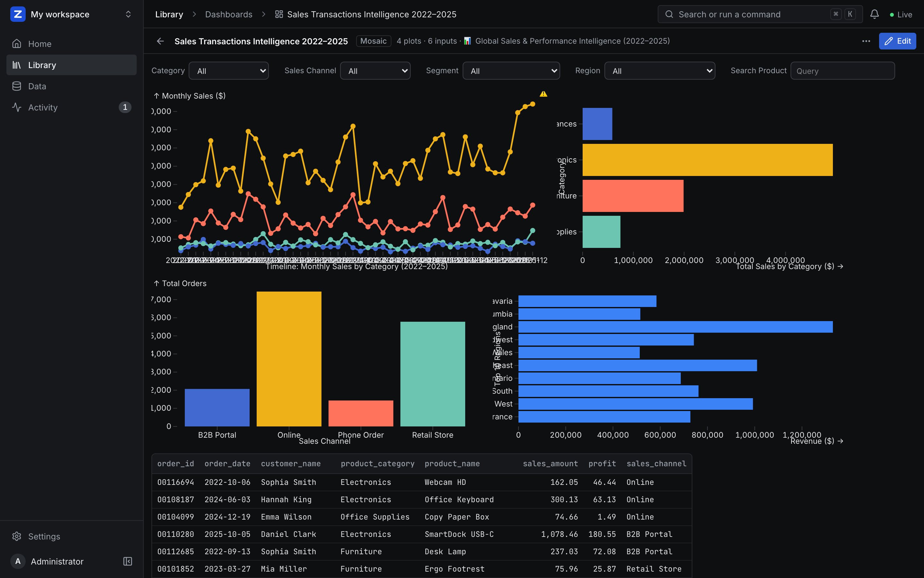Open the Home page
Viewport: 924px width, 578px height.
72,44
